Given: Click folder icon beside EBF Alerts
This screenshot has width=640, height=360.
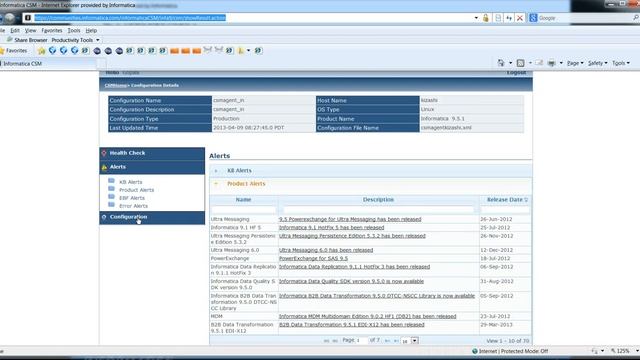Looking at the screenshot, I should point(111,197).
